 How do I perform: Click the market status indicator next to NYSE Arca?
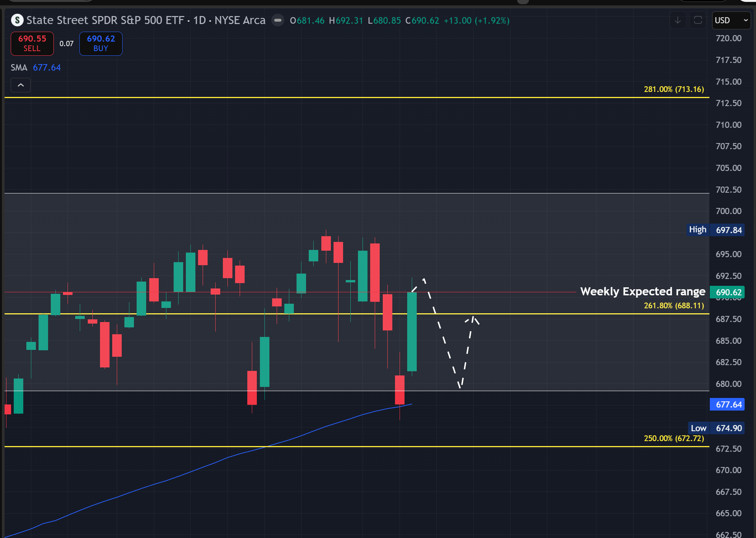[x=278, y=20]
